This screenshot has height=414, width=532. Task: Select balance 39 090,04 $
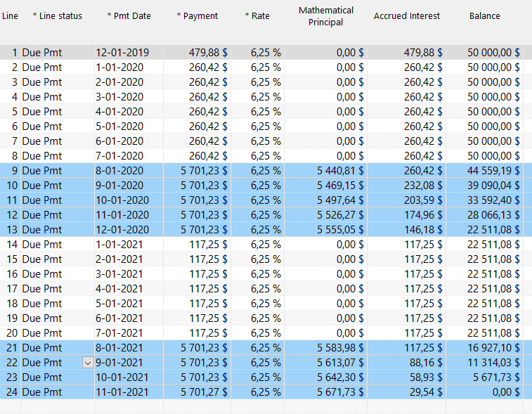tap(484, 186)
